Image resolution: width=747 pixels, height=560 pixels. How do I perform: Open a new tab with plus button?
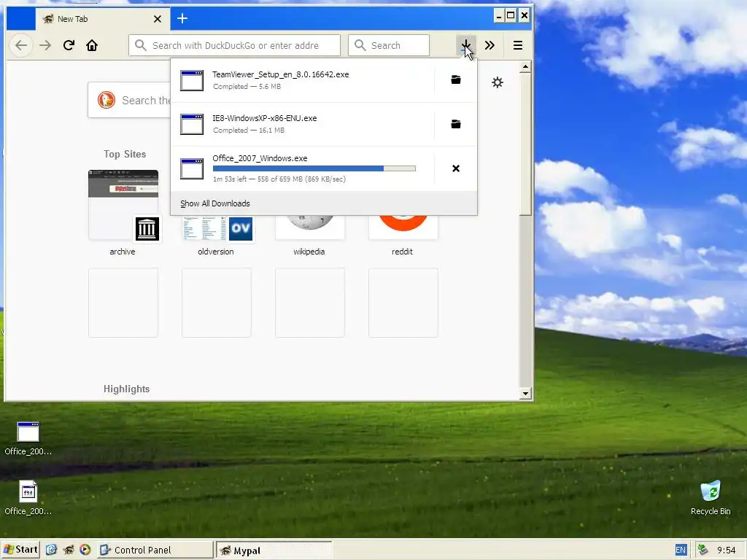coord(182,18)
